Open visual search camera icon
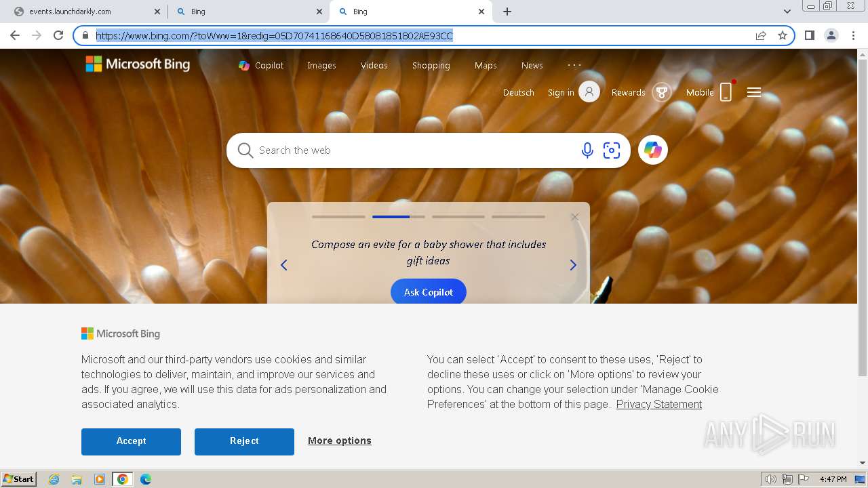868x488 pixels. click(x=612, y=150)
